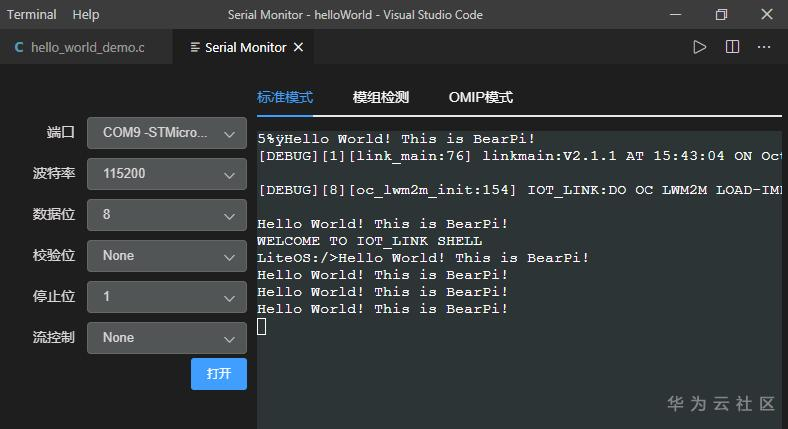Switch to the OMIP模式 tab
This screenshot has height=429, width=788.
pos(481,97)
